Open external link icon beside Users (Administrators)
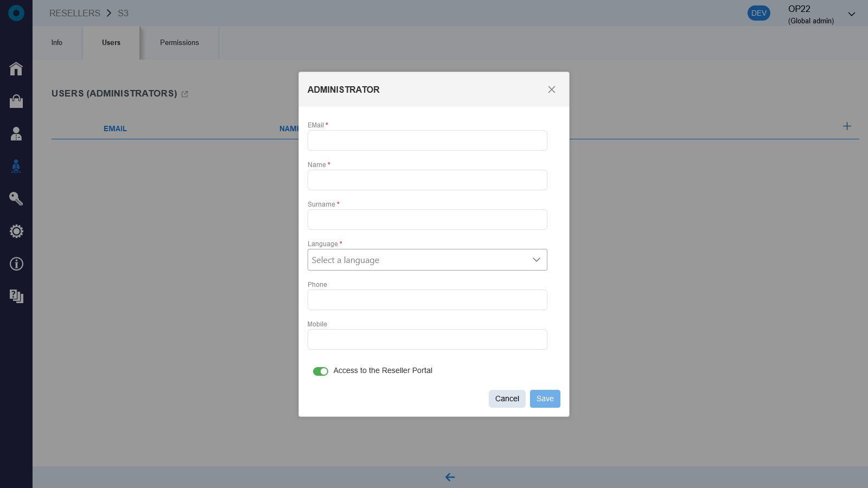The width and height of the screenshot is (868, 488). [184, 94]
